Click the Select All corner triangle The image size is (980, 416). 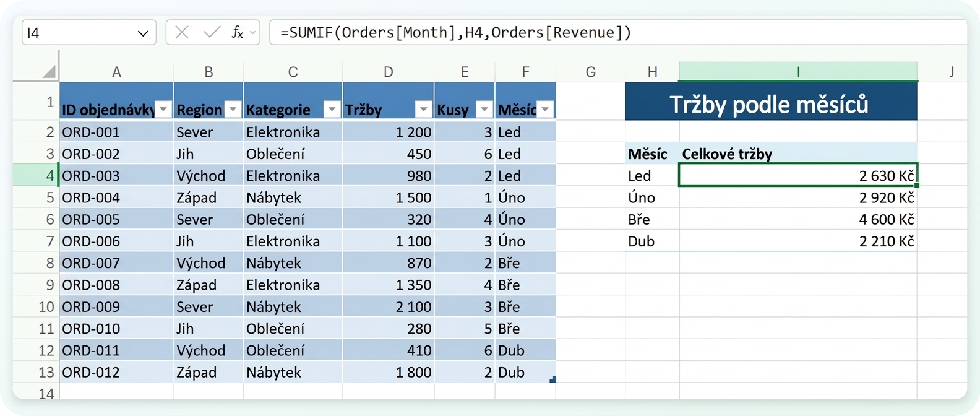[49, 72]
